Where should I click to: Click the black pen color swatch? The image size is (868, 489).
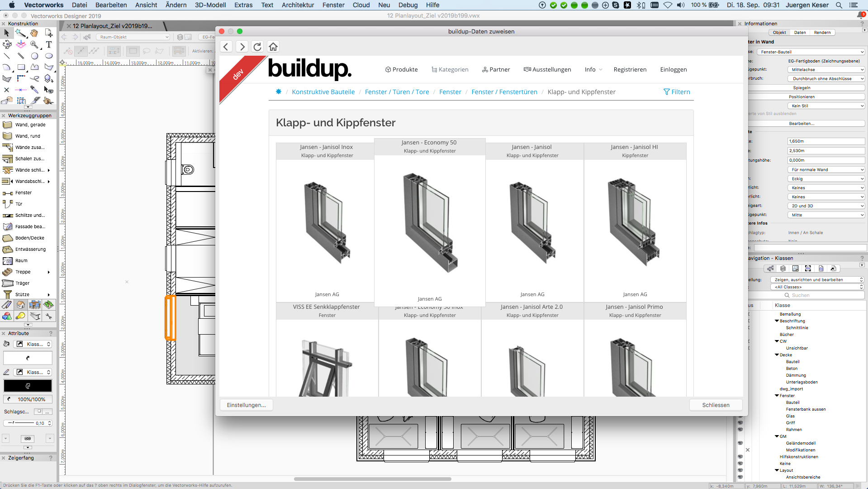click(x=28, y=386)
